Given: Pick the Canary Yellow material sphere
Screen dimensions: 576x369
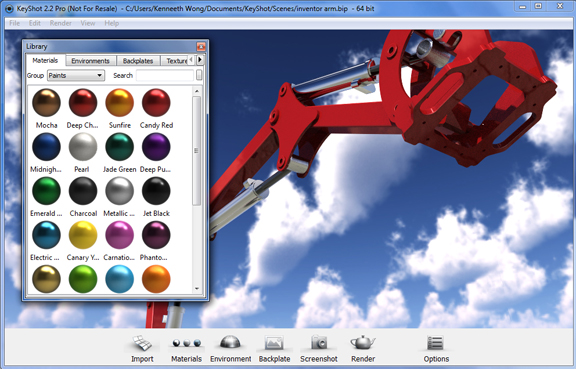Looking at the screenshot, I should click(83, 235).
